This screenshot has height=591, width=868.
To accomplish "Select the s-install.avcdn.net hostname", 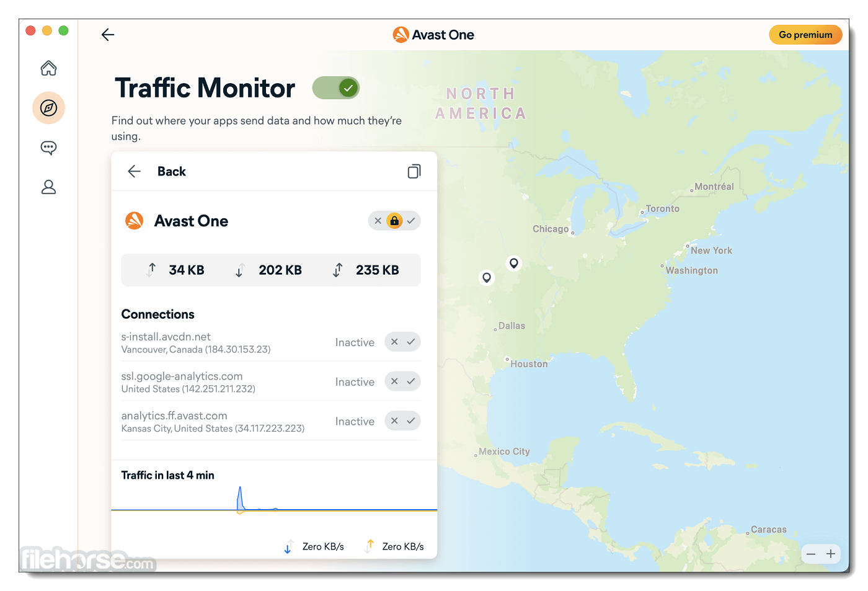I will tap(166, 337).
